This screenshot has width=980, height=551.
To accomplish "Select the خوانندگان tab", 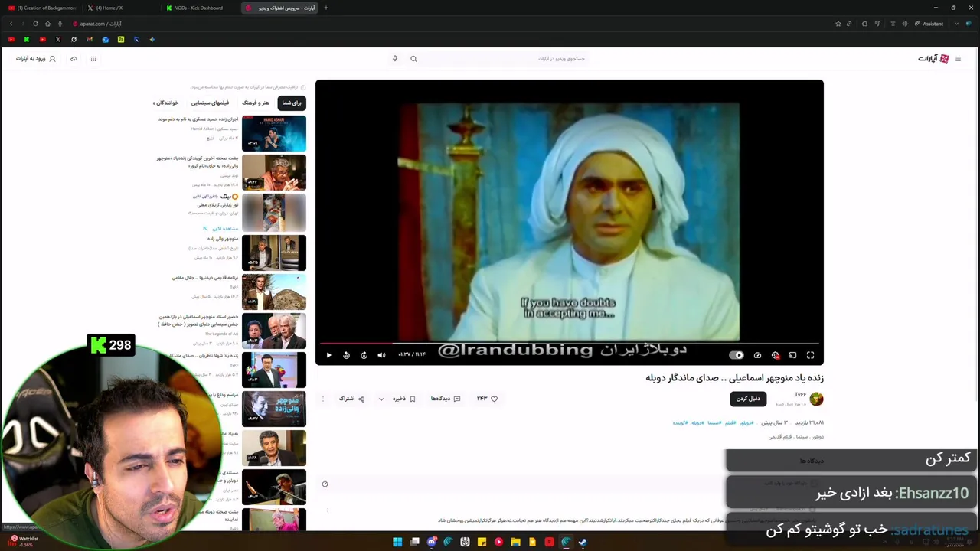I will (165, 103).
